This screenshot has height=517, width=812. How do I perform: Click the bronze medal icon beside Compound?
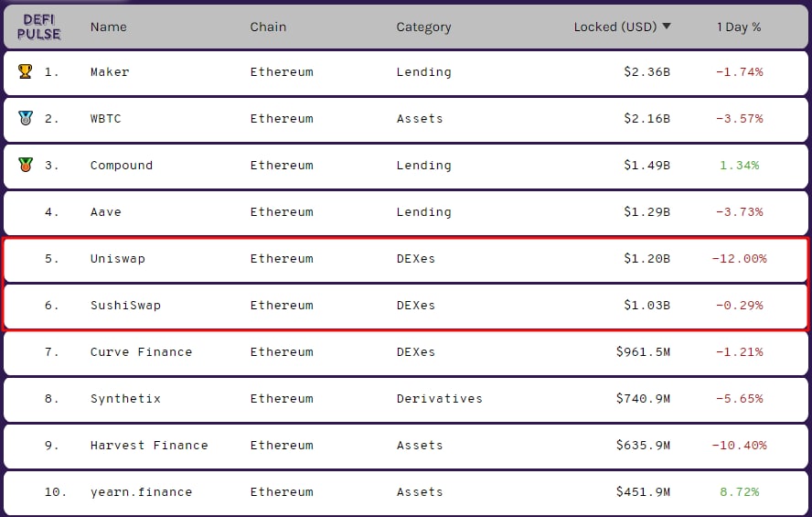tap(25, 165)
